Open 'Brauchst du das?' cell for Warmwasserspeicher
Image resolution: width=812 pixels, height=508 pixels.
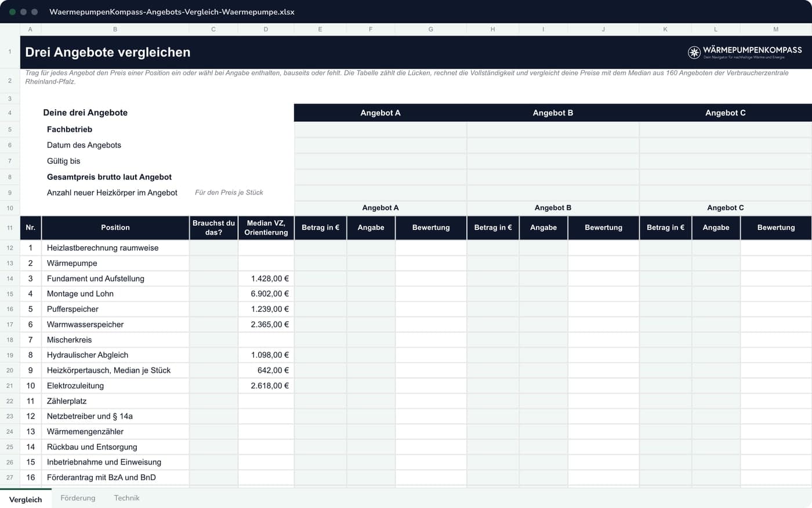pyautogui.click(x=213, y=325)
